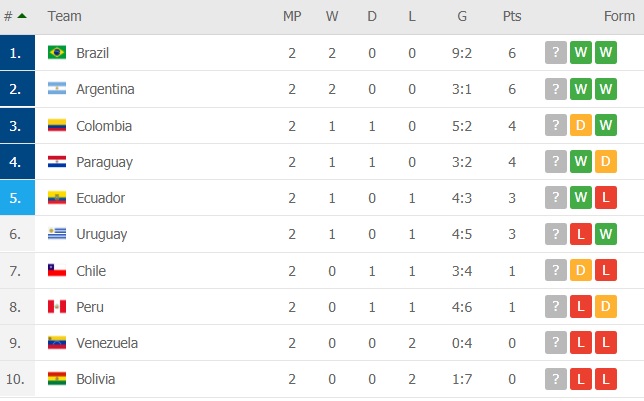Click the Colombia flag icon
Screen dimensions: 644x401
[x=57, y=126]
